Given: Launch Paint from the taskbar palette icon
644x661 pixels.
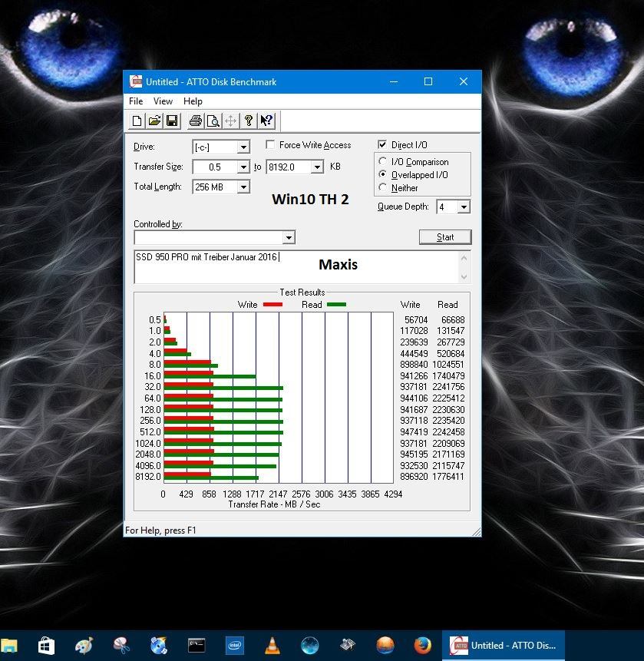Looking at the screenshot, I should click(84, 646).
